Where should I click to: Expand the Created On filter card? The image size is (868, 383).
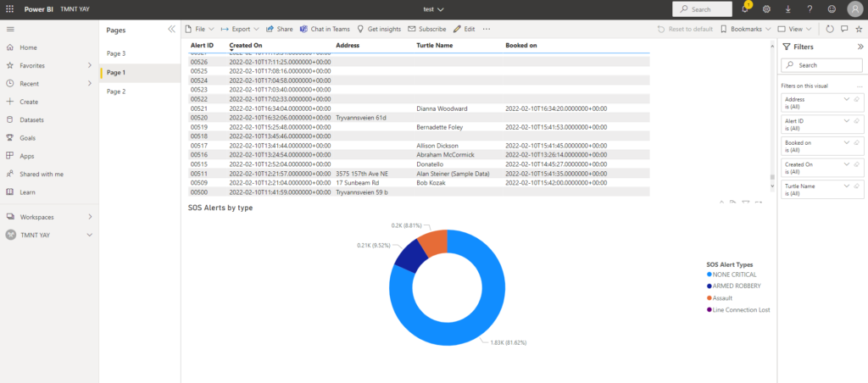846,164
